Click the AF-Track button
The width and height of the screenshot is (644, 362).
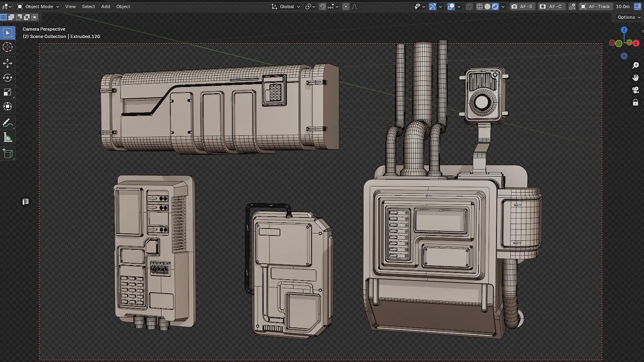(x=595, y=6)
